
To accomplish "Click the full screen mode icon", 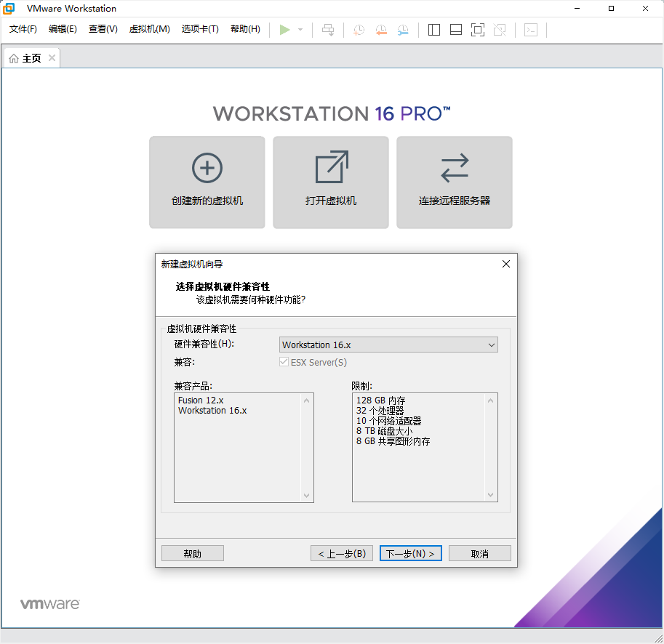I will (x=478, y=30).
